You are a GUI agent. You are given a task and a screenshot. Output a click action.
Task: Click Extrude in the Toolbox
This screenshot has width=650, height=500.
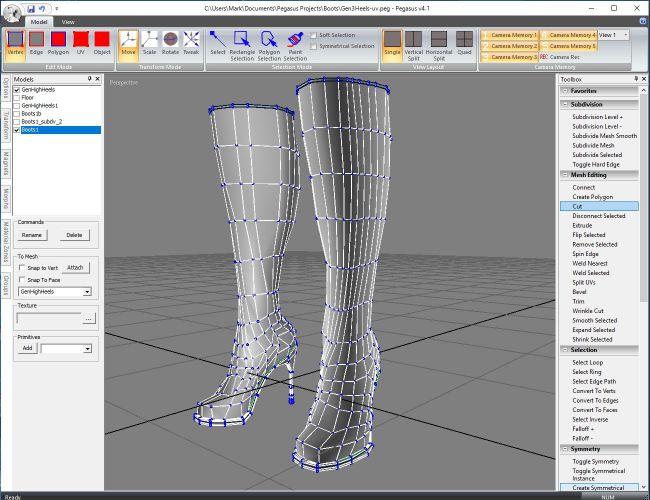[x=582, y=225]
